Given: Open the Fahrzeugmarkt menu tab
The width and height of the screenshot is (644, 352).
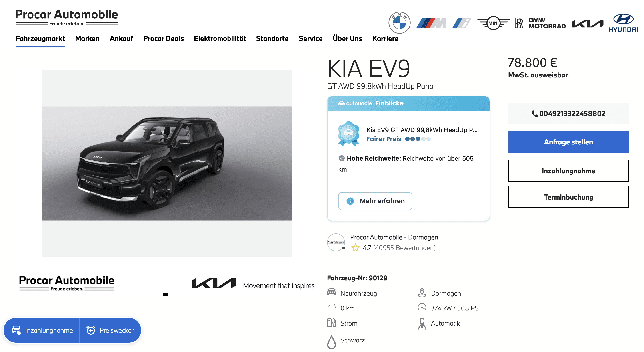Looking at the screenshot, I should [40, 38].
